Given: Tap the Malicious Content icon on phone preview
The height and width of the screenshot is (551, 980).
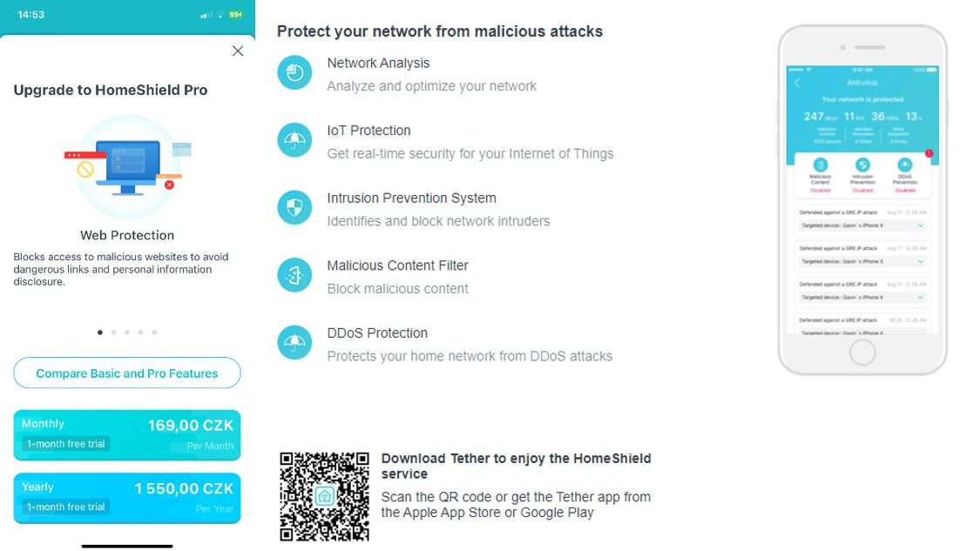Looking at the screenshot, I should pyautogui.click(x=820, y=165).
